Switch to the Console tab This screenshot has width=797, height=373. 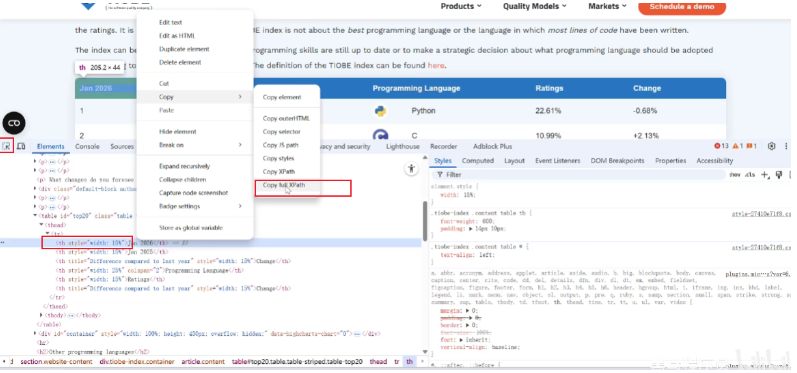pos(87,146)
